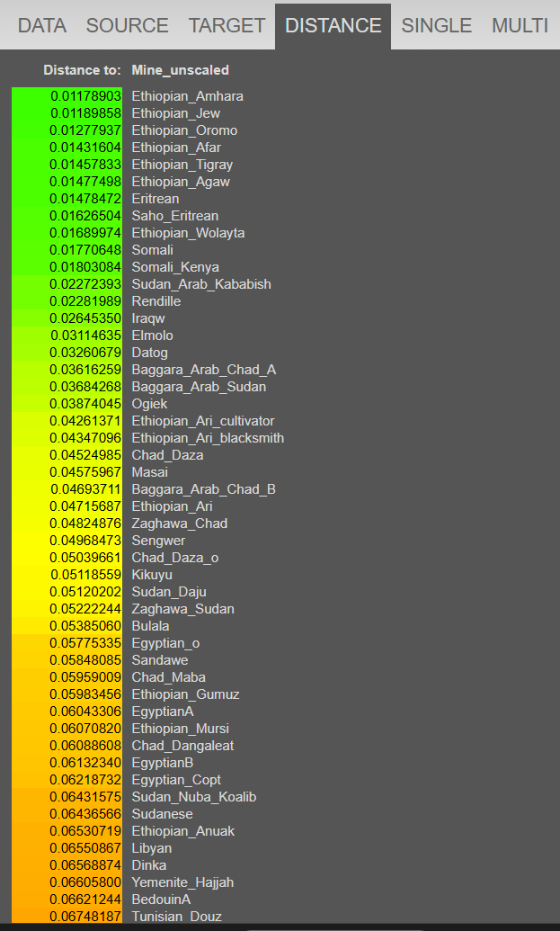Click the Chad_Dangaleat population

pos(182,747)
